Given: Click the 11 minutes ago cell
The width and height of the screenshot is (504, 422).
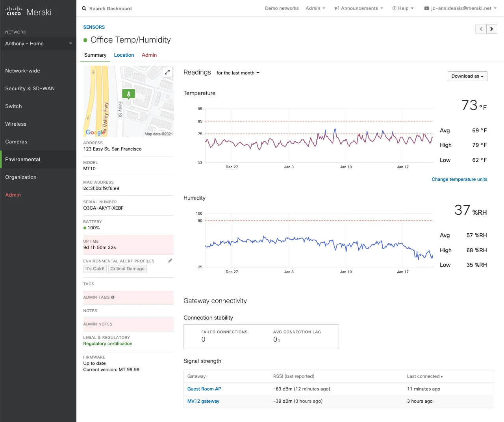Looking at the screenshot, I should 424,389.
